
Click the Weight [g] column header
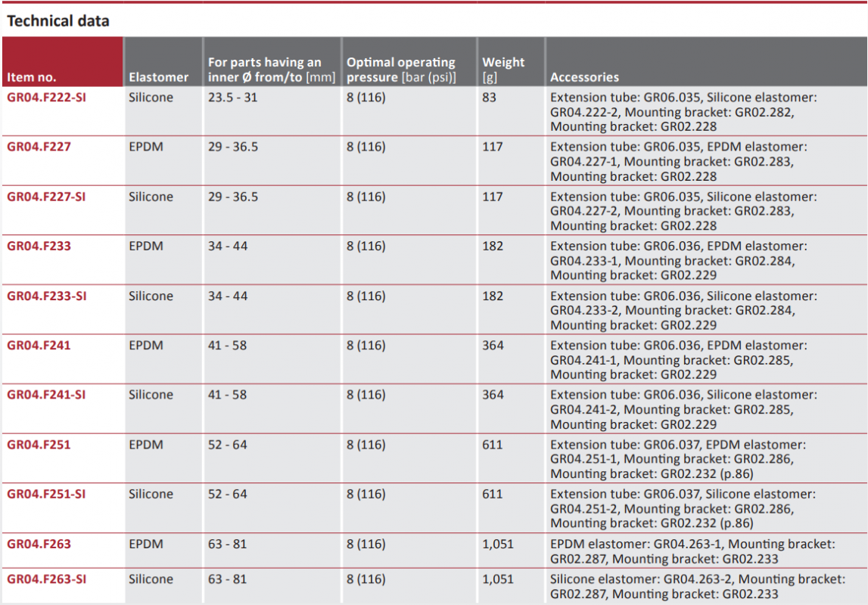point(503,70)
